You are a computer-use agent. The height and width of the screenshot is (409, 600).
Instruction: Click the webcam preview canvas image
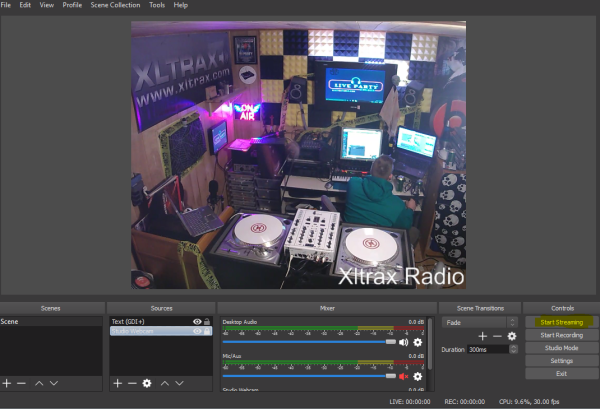click(x=298, y=155)
